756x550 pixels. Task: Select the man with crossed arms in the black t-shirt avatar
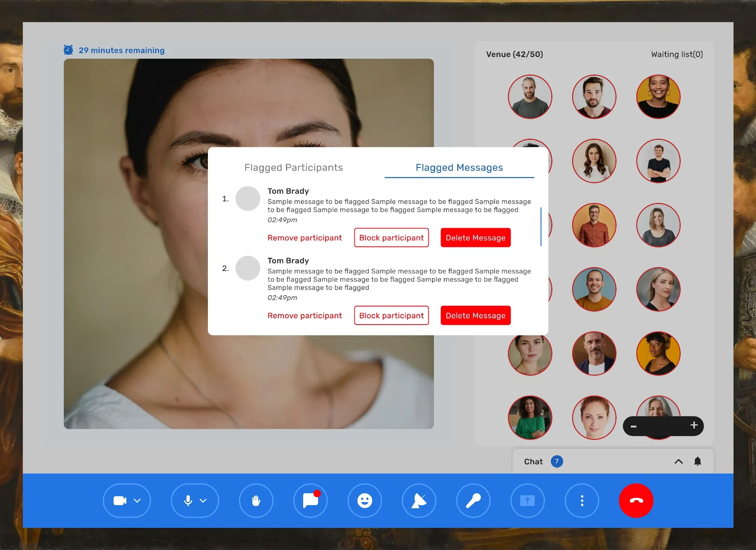(x=658, y=161)
